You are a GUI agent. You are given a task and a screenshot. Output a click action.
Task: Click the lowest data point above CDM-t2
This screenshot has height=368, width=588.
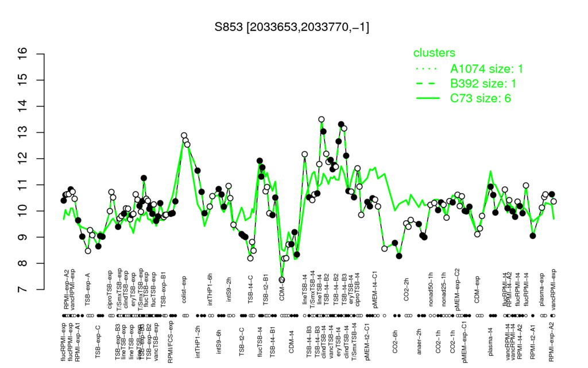tap(281, 280)
